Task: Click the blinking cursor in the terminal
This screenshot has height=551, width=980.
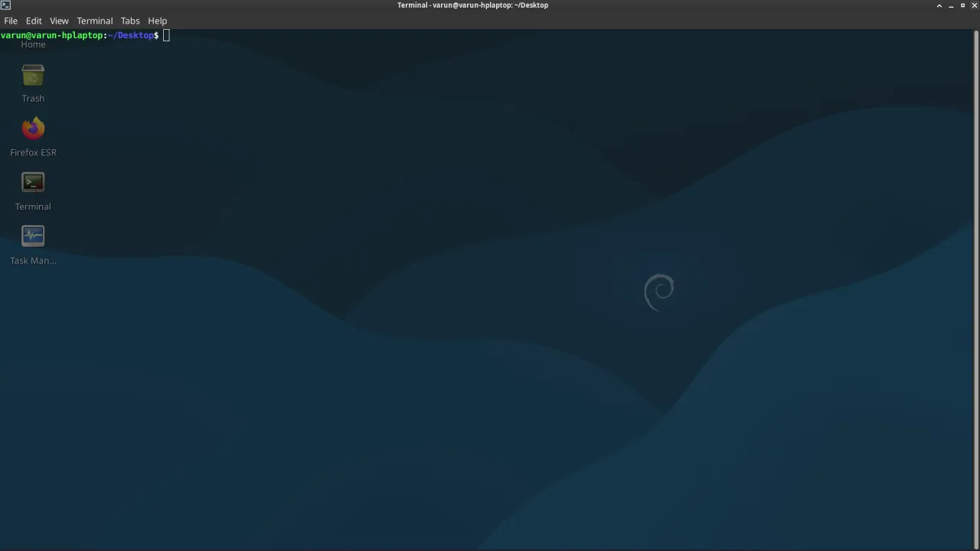Action: pyautogui.click(x=165, y=35)
